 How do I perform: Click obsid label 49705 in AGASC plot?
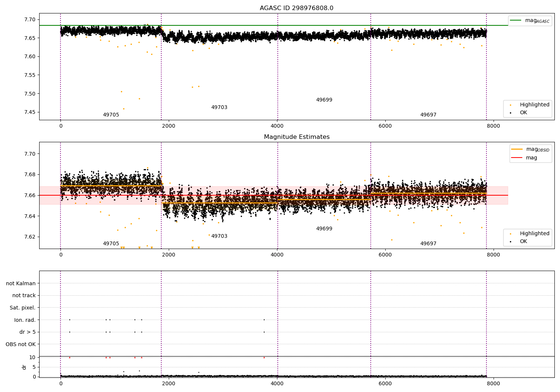(x=111, y=115)
